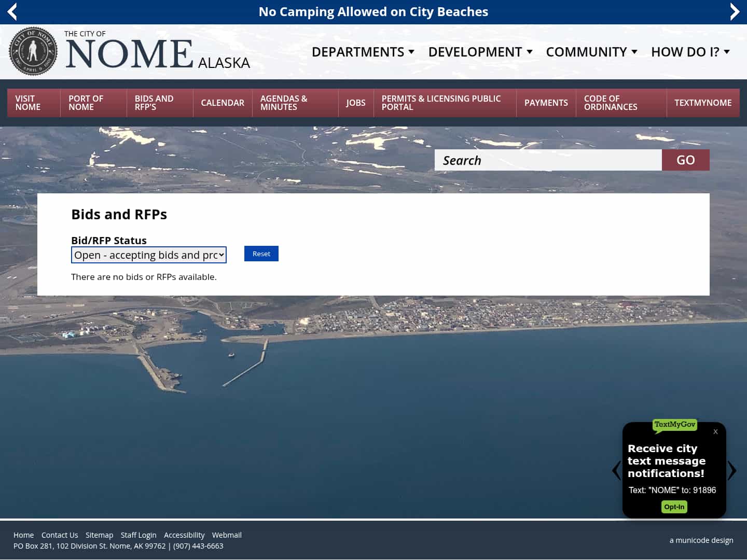Click the GO search icon button
The height and width of the screenshot is (560, 747).
(x=685, y=160)
